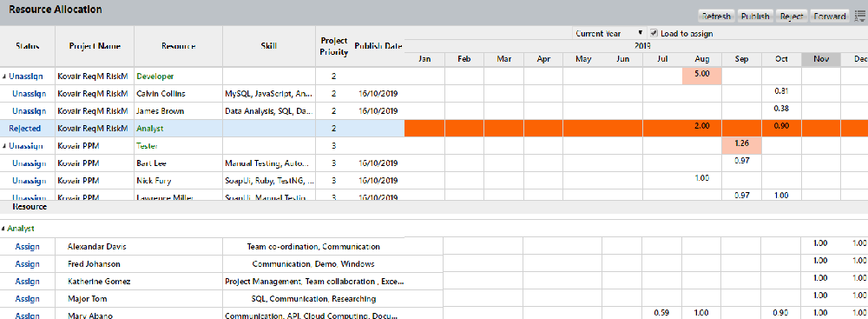The height and width of the screenshot is (319, 868).
Task: Click the Data Analysis, SQL skill cell
Action: (269, 110)
